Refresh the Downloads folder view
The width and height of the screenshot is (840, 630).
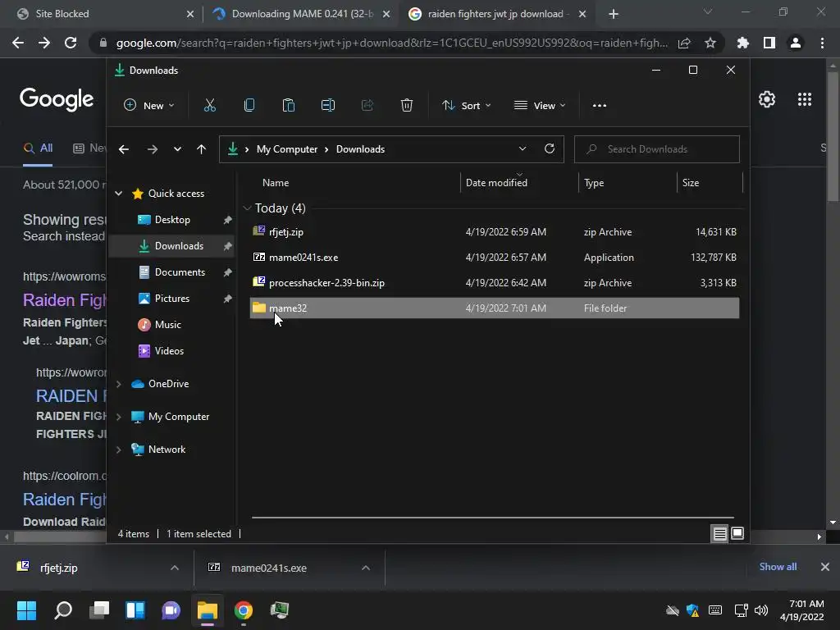tap(549, 149)
